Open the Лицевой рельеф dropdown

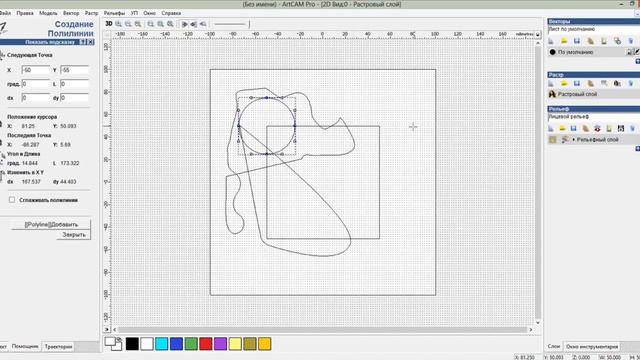click(593, 117)
